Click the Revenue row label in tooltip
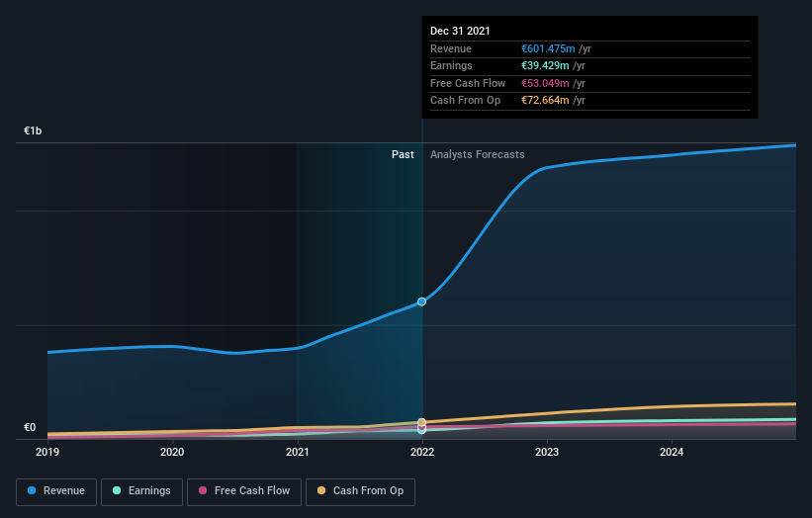This screenshot has height=518, width=812. click(x=451, y=48)
